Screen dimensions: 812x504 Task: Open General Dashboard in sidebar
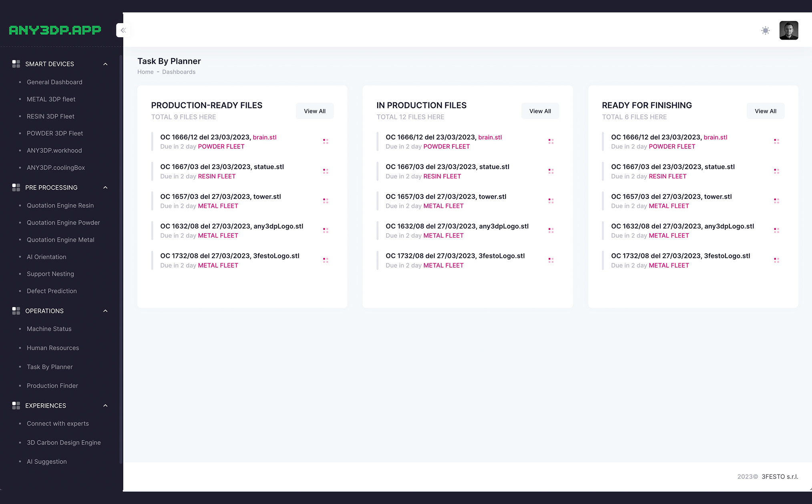pyautogui.click(x=54, y=82)
